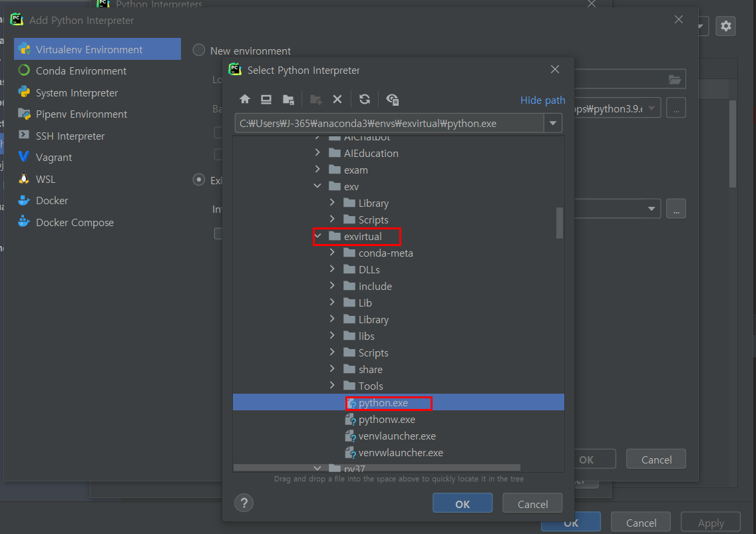Click browse button beside existing interpreter
The height and width of the screenshot is (534, 756).
click(676, 209)
